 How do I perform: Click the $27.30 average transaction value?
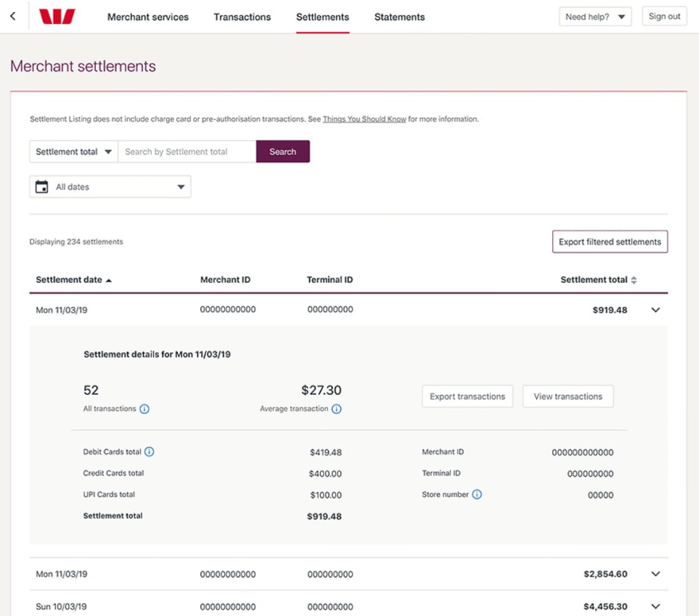click(321, 390)
